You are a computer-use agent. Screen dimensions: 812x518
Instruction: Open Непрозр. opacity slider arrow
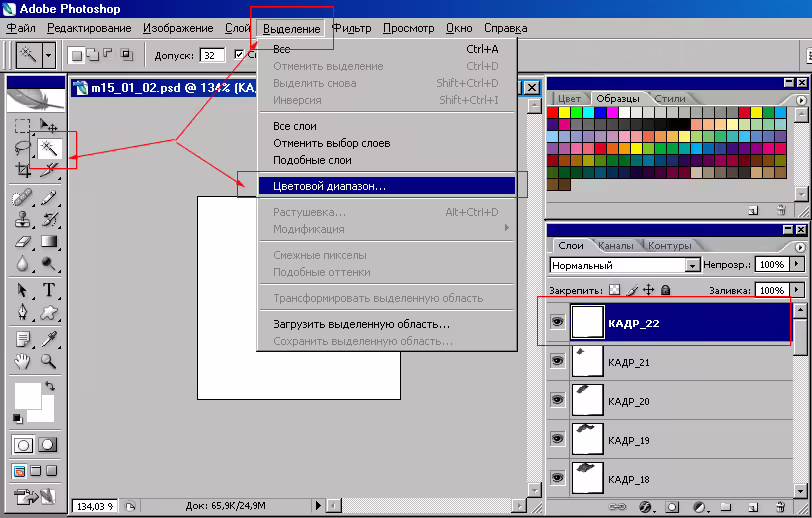[797, 265]
